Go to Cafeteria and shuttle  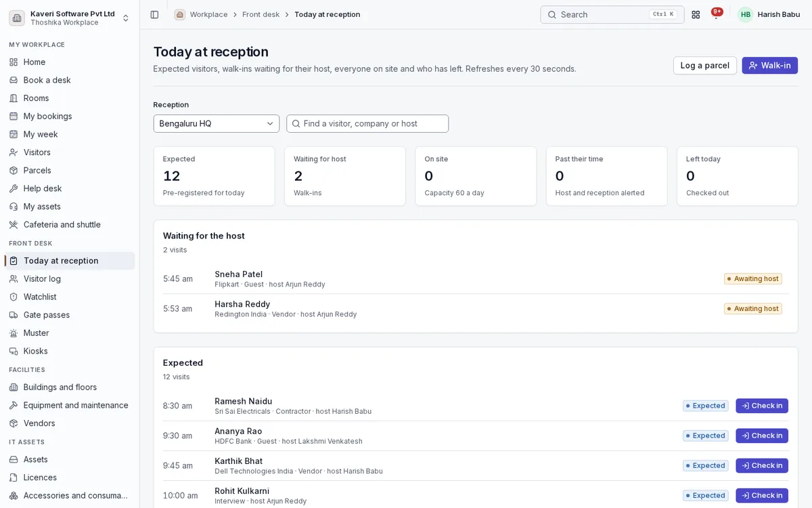(x=70, y=224)
